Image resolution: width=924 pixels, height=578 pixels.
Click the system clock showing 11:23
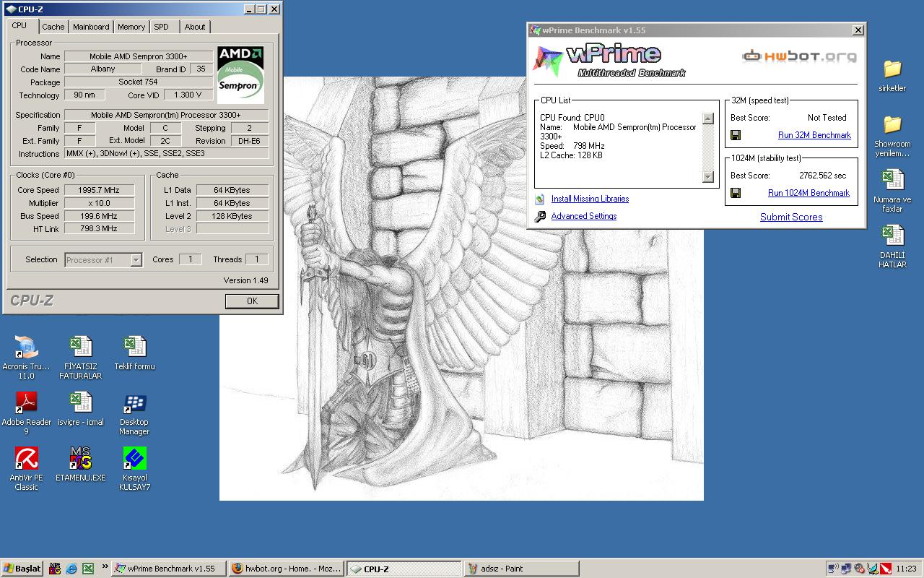point(906,569)
